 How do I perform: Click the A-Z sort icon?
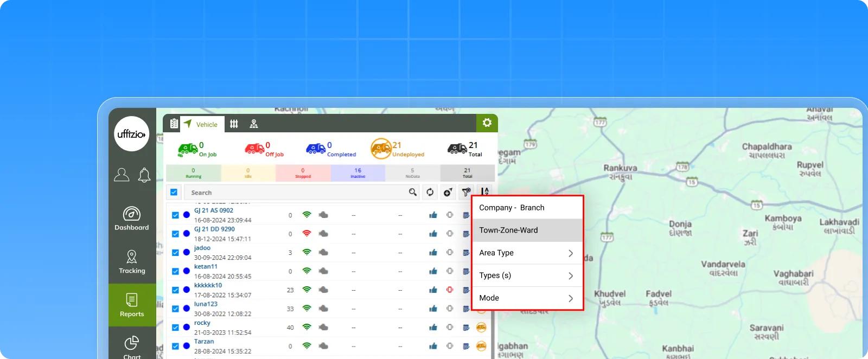[x=484, y=191]
